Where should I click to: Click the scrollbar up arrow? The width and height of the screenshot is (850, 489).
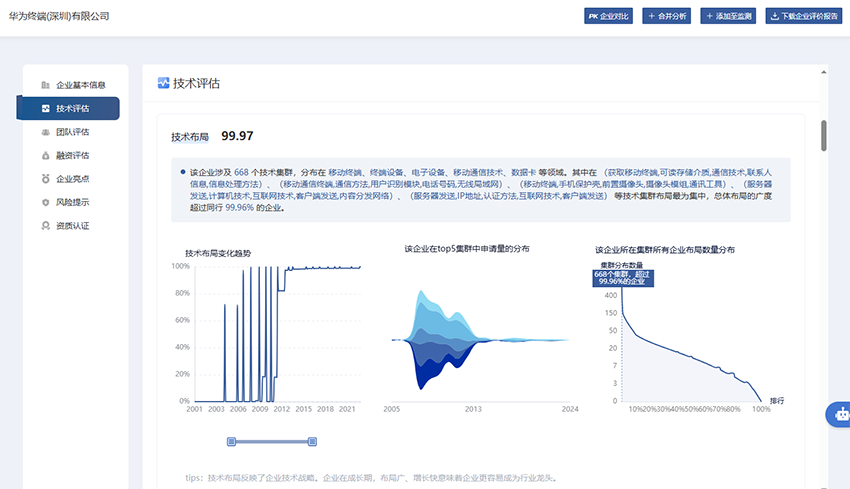pyautogui.click(x=823, y=72)
